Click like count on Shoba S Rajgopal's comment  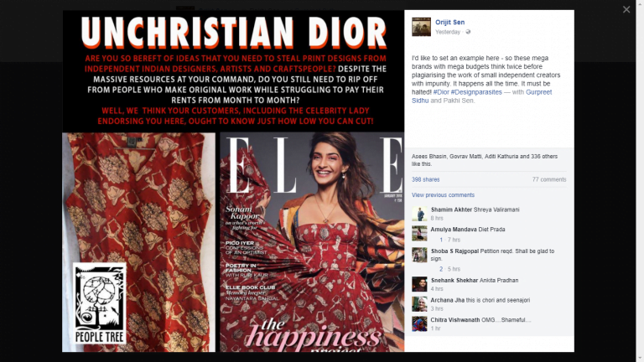[441, 269]
